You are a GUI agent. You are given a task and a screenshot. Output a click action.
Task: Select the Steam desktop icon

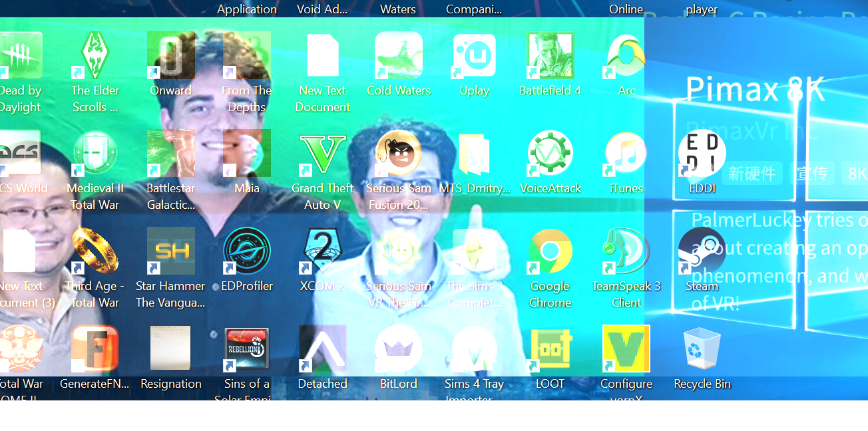point(702,251)
